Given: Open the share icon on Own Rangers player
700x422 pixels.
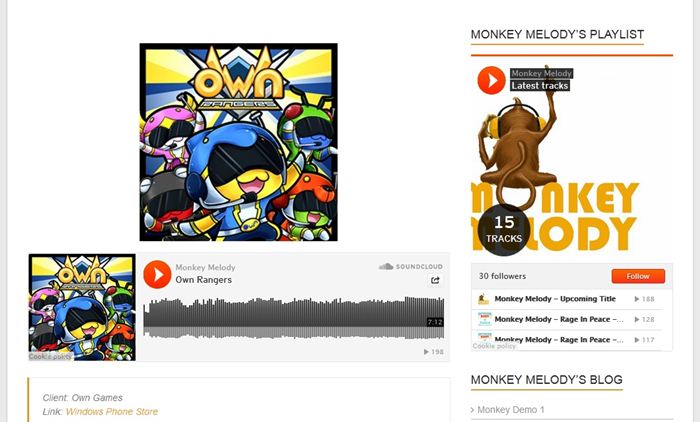Looking at the screenshot, I should [x=435, y=280].
